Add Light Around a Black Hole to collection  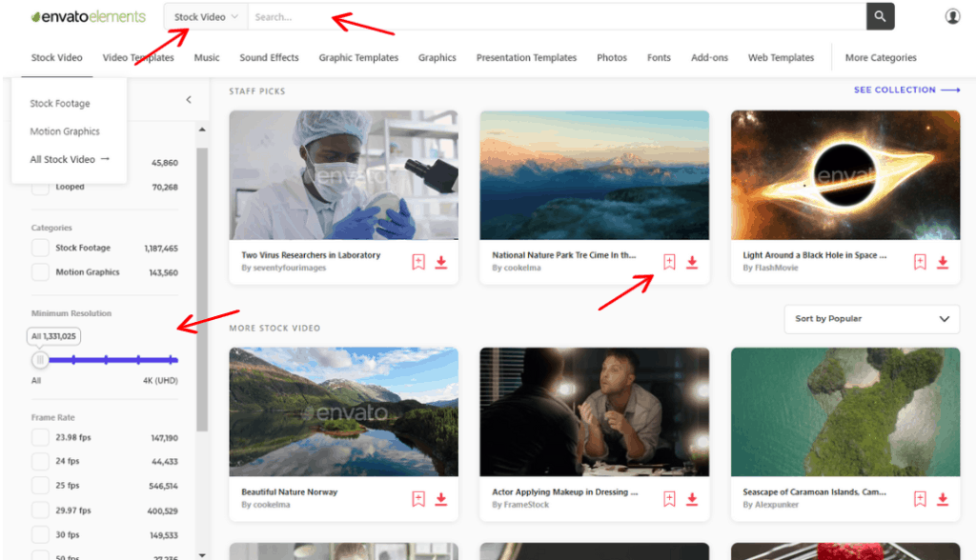[x=919, y=261]
